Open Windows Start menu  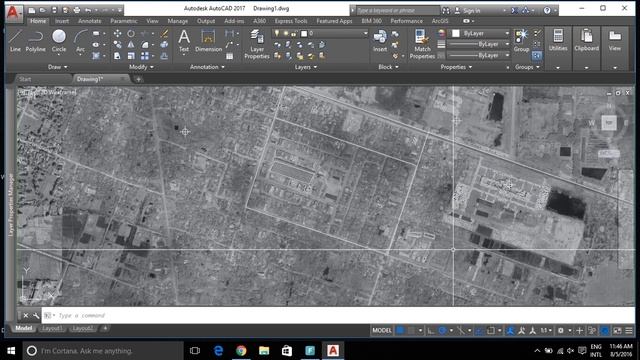11,351
